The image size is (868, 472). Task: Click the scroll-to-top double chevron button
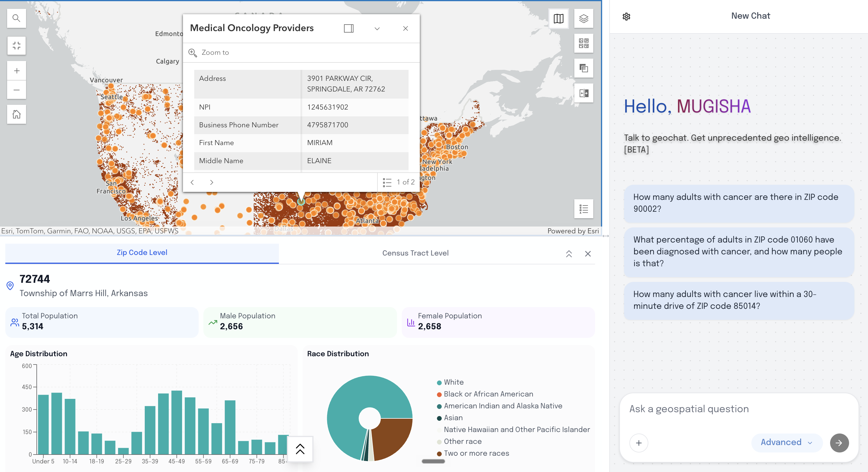pos(300,449)
